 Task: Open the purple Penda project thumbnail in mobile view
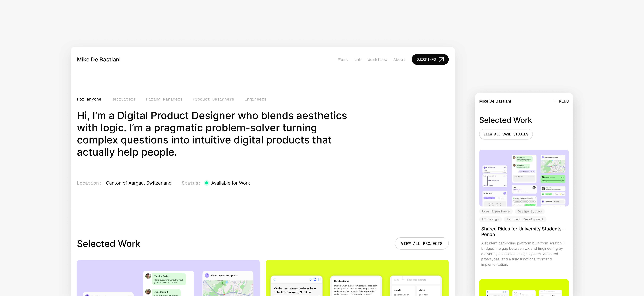pyautogui.click(x=524, y=178)
